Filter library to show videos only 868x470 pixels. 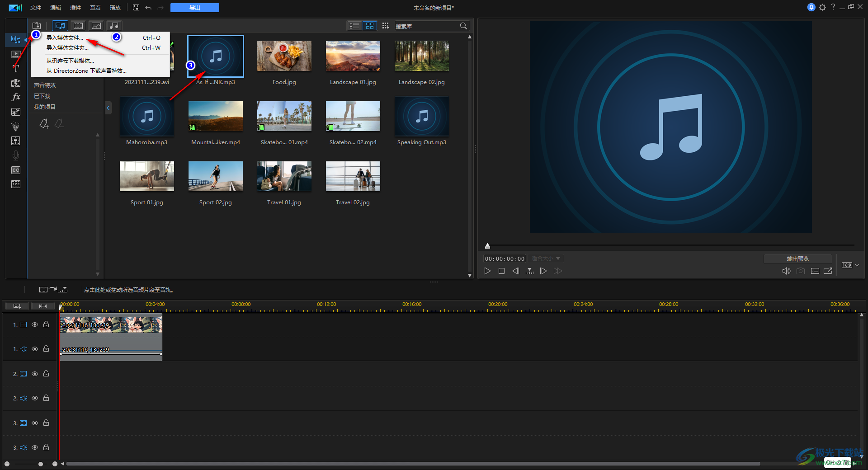(78, 26)
